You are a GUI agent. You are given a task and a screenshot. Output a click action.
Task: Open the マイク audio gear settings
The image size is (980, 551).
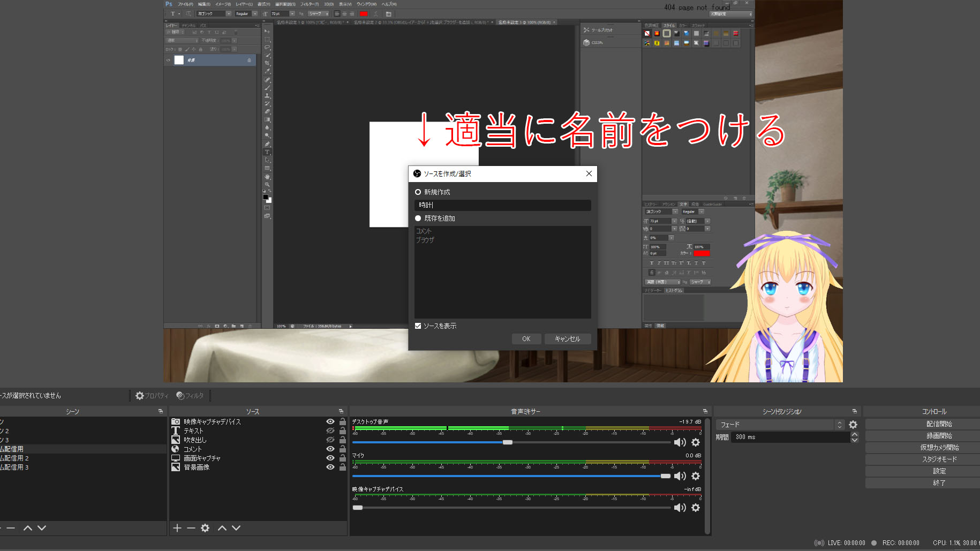[x=696, y=476]
